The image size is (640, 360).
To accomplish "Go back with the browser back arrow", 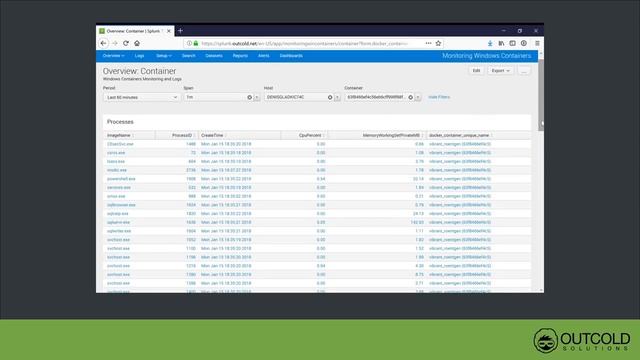I will coord(103,43).
